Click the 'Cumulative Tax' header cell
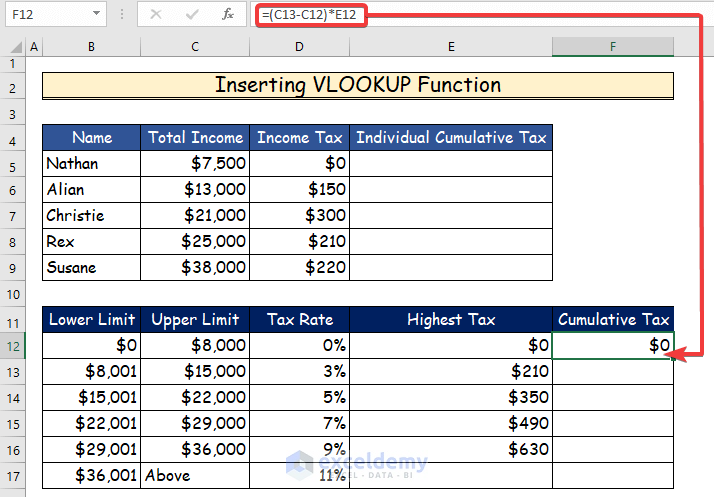 [613, 320]
